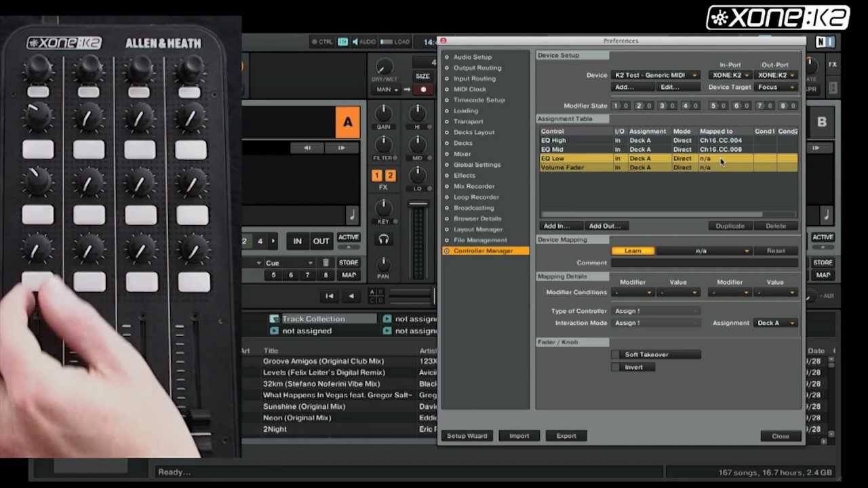Click the AUDIO speaker indicator in header
The height and width of the screenshot is (488, 868).
pos(364,42)
